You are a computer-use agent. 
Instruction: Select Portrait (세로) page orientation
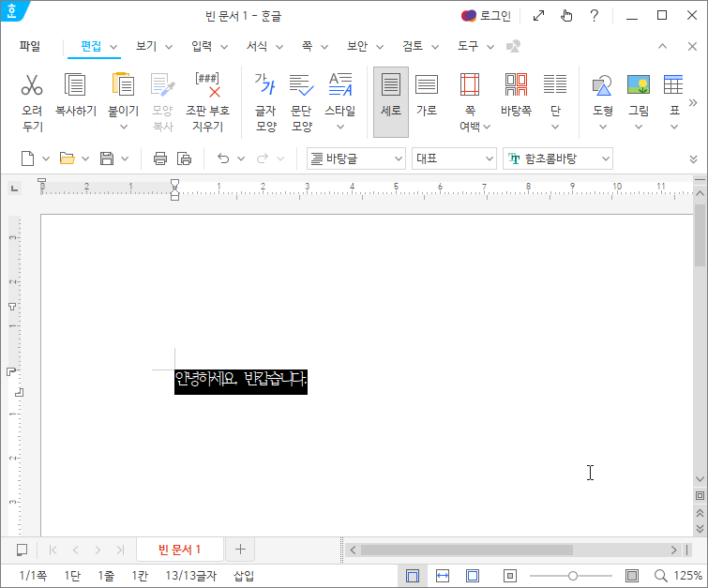(391, 102)
